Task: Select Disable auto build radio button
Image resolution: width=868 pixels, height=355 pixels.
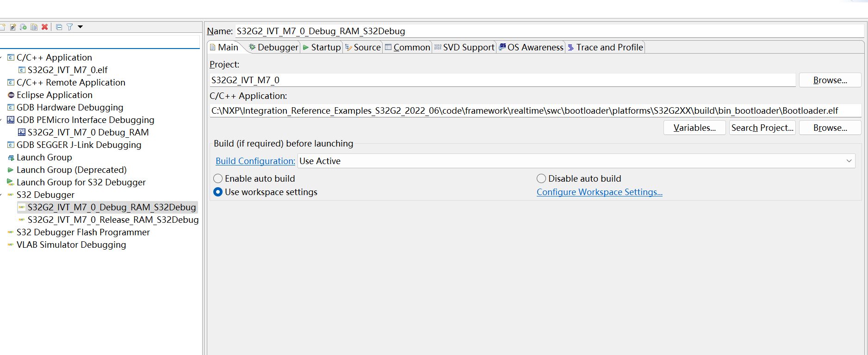Action: [x=541, y=178]
